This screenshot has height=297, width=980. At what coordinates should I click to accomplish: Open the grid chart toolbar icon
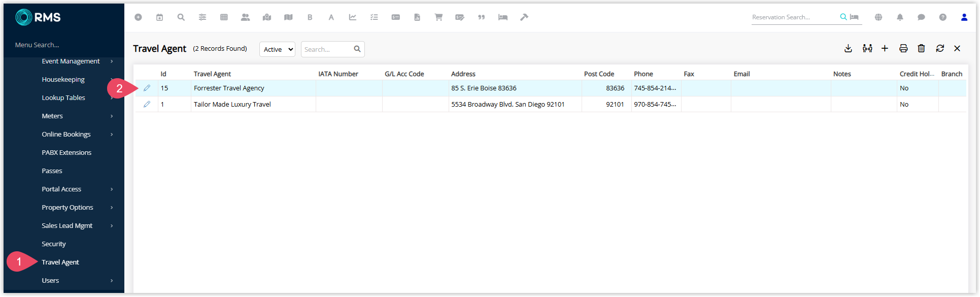pyautogui.click(x=224, y=17)
